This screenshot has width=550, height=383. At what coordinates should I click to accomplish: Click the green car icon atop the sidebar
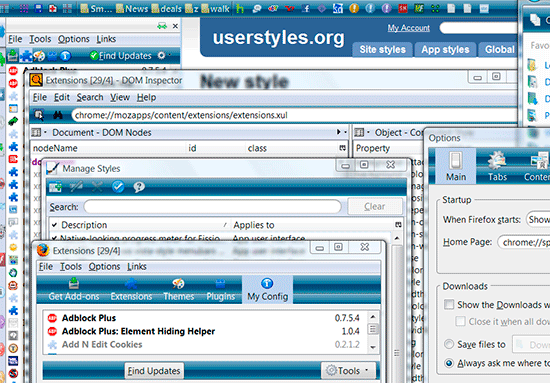tap(162, 26)
